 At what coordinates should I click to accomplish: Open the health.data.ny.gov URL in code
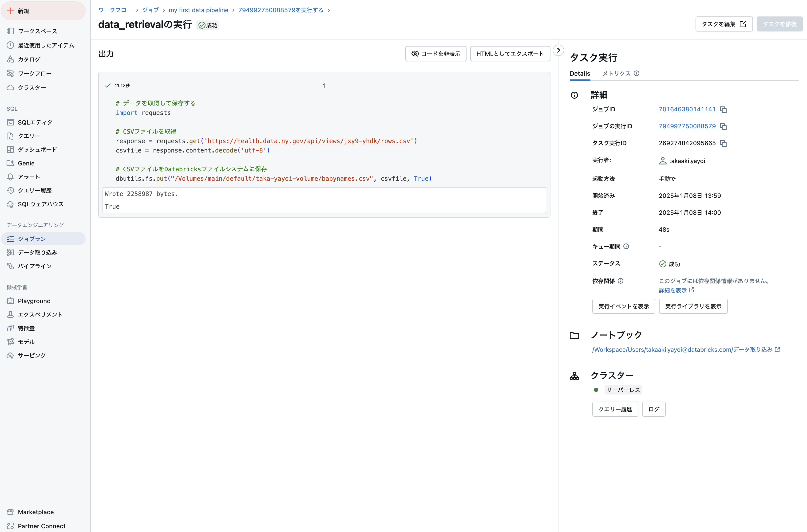tap(309, 141)
